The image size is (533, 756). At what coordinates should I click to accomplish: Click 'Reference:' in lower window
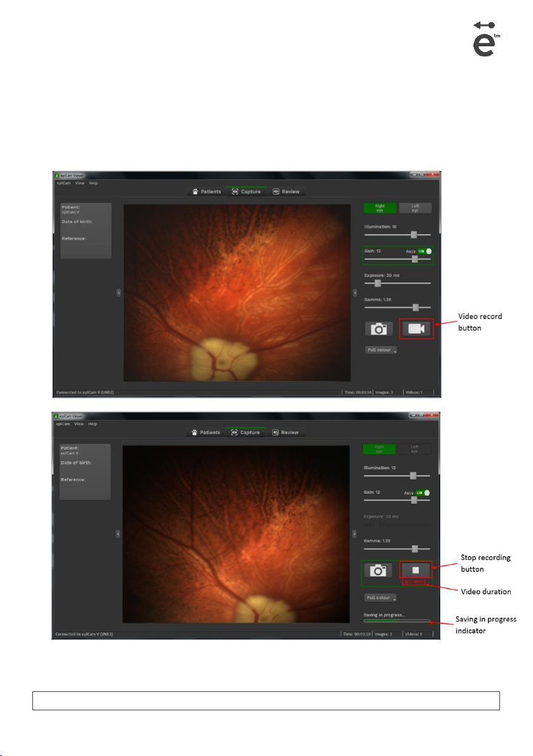[x=73, y=479]
